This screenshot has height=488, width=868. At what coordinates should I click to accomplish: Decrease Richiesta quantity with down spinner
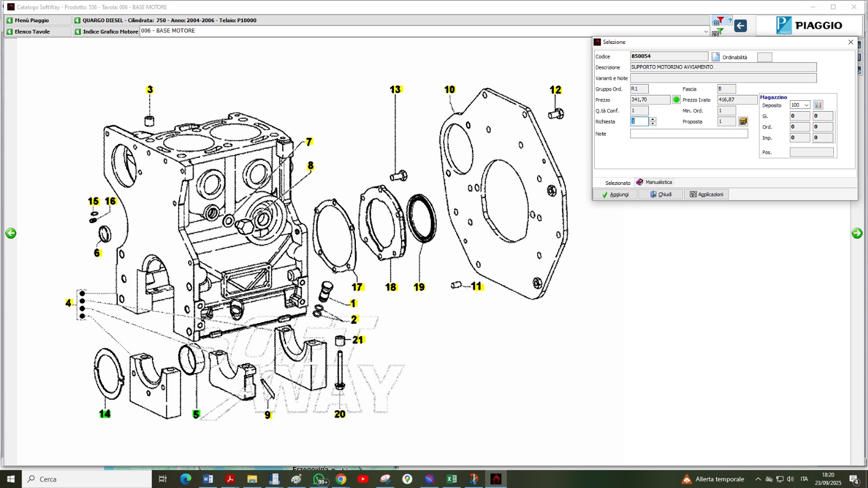(x=653, y=124)
